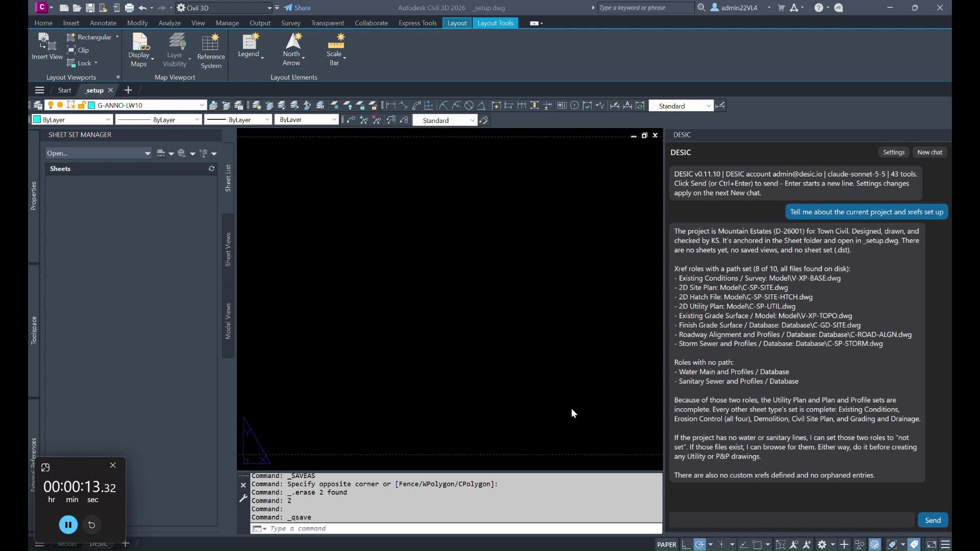The image size is (980, 551).
Task: Open workspace switching gear in status bar
Action: [x=822, y=544]
